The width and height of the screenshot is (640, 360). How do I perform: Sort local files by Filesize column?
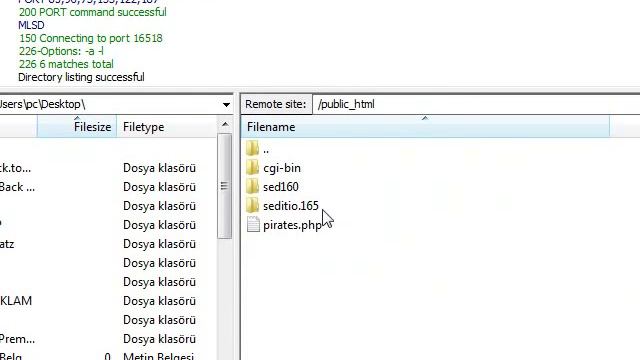pos(77,127)
